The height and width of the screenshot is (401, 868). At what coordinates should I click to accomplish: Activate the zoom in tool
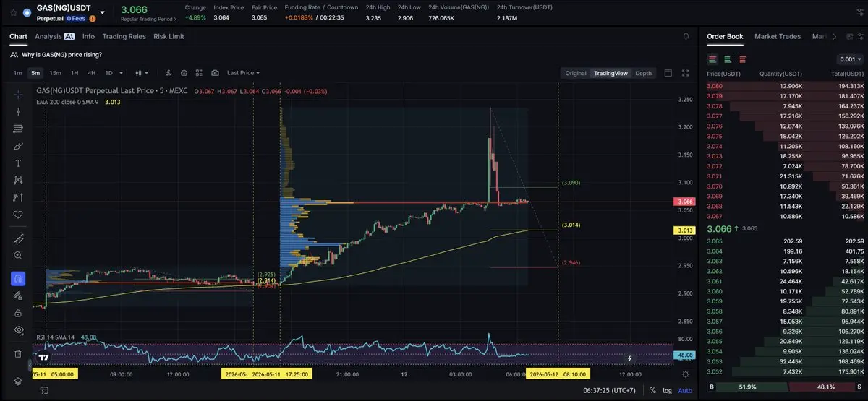(18, 255)
